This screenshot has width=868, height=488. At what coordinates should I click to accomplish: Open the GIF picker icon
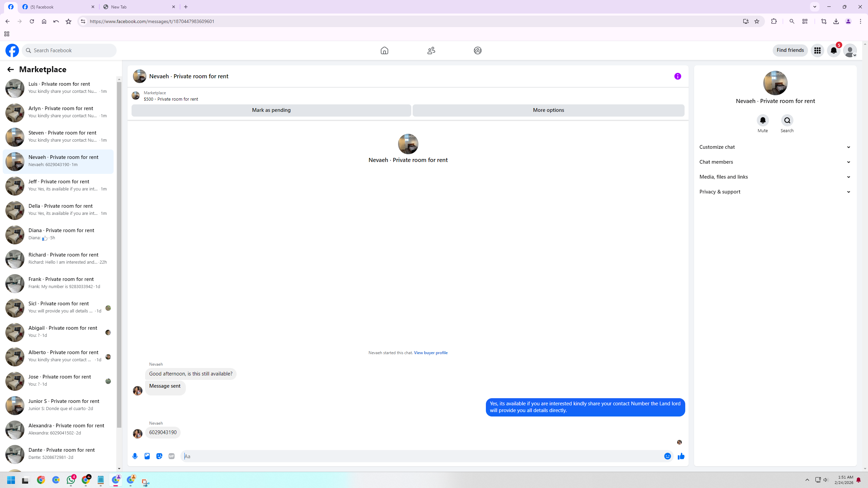[172, 456]
